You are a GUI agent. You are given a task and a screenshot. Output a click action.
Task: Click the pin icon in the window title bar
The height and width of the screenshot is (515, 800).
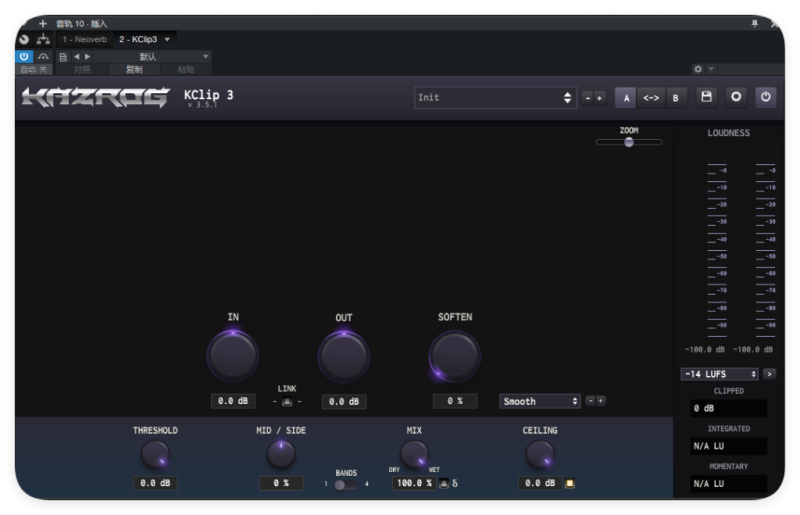pyautogui.click(x=754, y=23)
